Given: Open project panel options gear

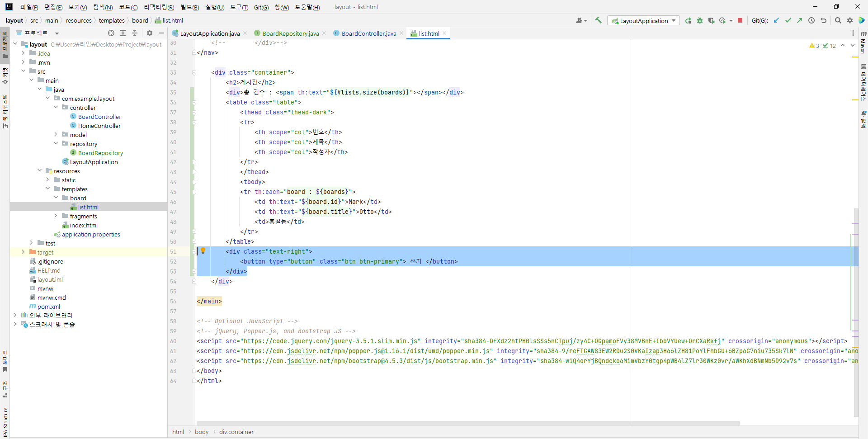Looking at the screenshot, I should point(150,33).
